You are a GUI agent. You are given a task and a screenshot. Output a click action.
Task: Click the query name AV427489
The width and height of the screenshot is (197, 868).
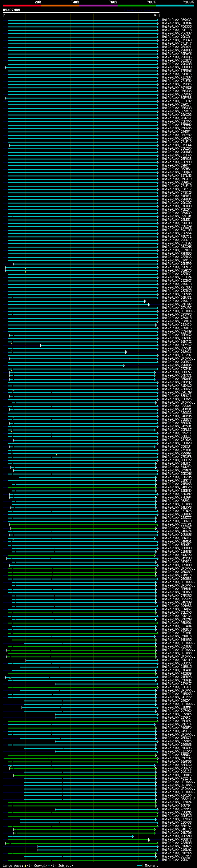pyautogui.click(x=11, y=10)
